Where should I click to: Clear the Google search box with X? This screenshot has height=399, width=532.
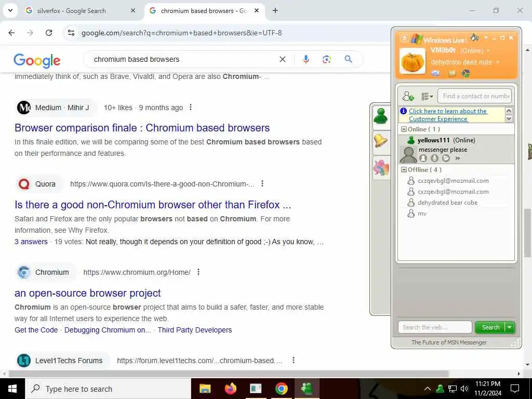(x=282, y=59)
